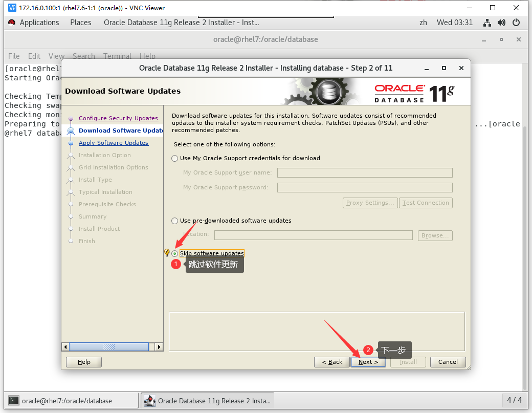Click the zh input language indicator
Viewport: 532px width, 413px height.
point(423,23)
